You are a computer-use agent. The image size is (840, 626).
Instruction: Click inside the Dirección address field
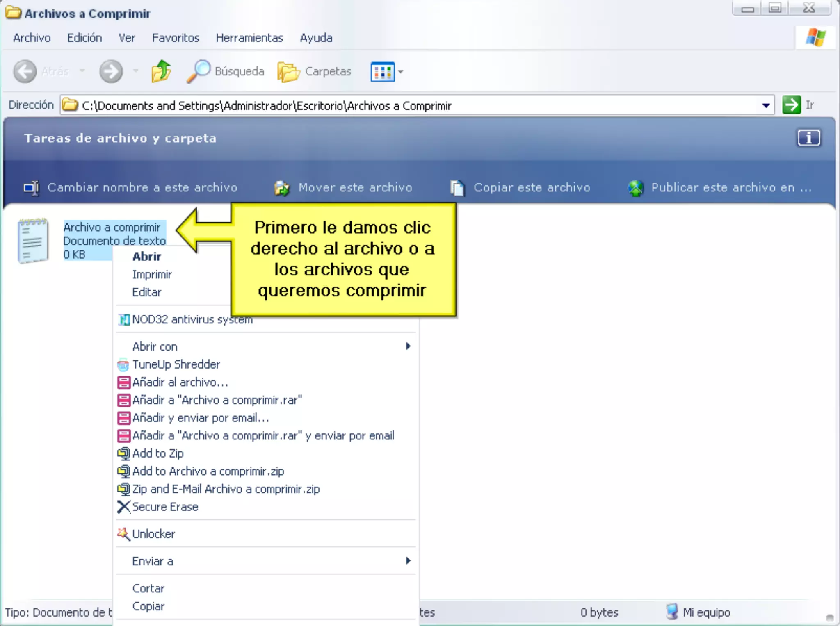pos(410,106)
